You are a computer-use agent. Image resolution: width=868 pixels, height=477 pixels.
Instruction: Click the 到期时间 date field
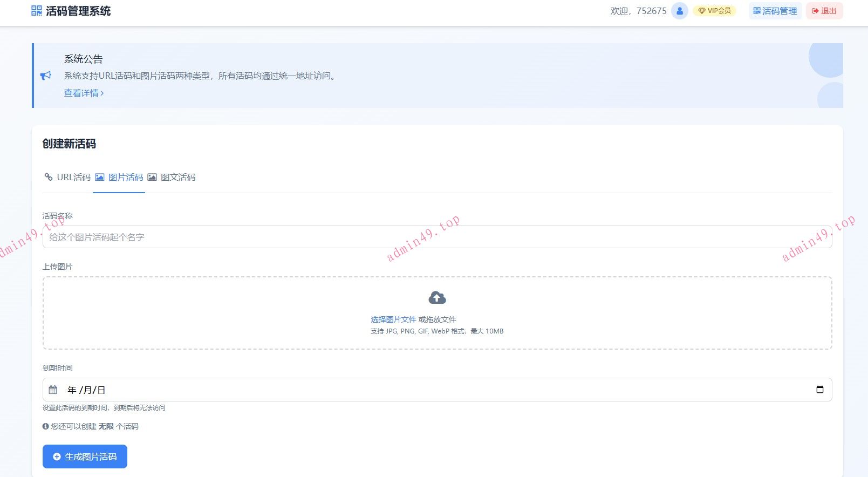(x=432, y=390)
